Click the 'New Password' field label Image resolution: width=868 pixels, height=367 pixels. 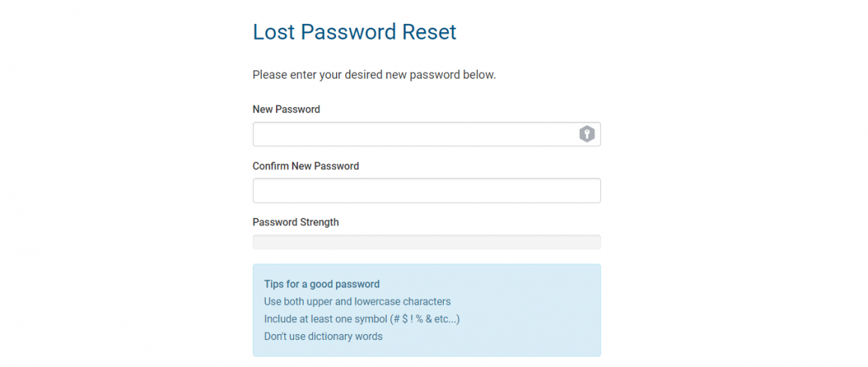coord(286,109)
